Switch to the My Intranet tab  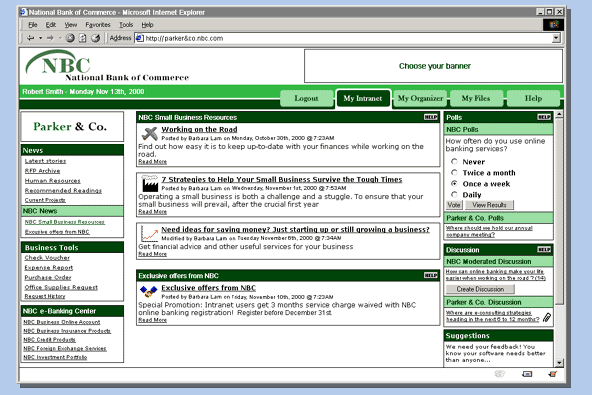coord(363,99)
